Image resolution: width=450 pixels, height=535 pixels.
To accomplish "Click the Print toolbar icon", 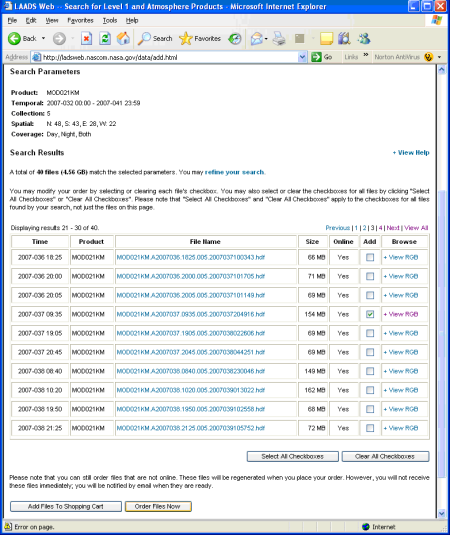I will tap(279, 39).
